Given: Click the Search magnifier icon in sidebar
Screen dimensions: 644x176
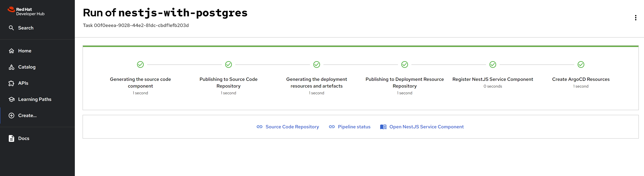Looking at the screenshot, I should 11,28.
